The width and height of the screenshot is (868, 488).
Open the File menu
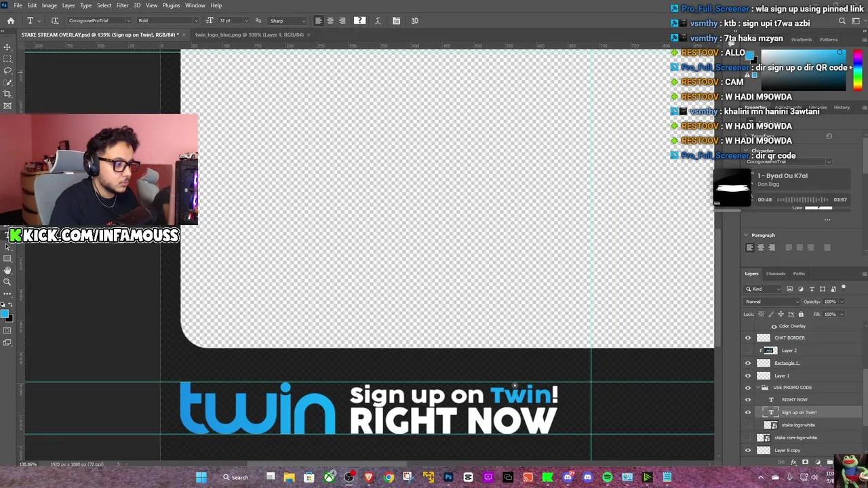pos(18,5)
